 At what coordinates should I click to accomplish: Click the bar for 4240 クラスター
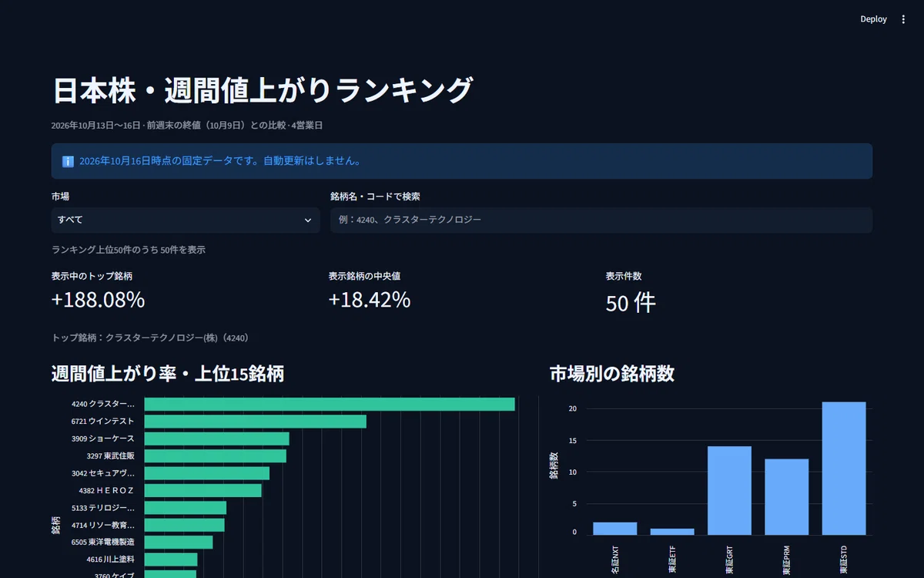click(330, 404)
